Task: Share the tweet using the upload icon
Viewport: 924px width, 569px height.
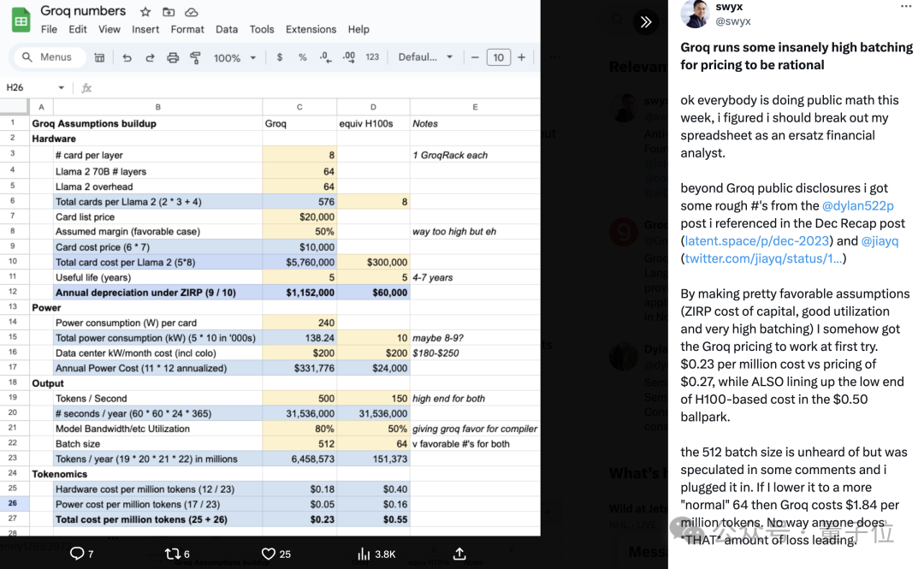Action: [x=459, y=554]
